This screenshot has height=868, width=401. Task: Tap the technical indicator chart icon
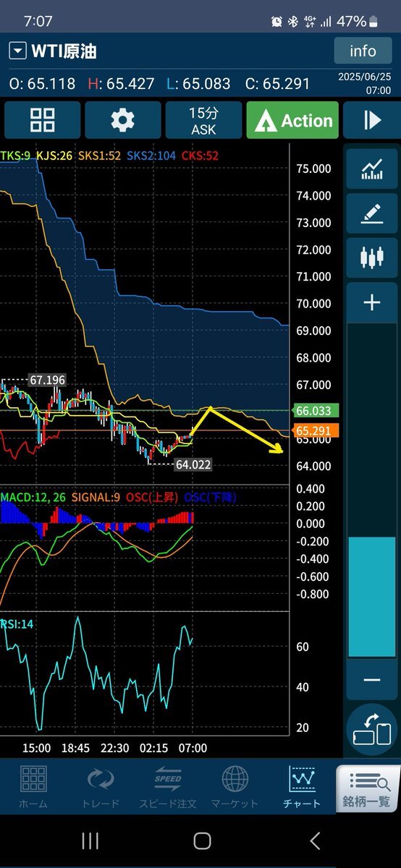371,168
